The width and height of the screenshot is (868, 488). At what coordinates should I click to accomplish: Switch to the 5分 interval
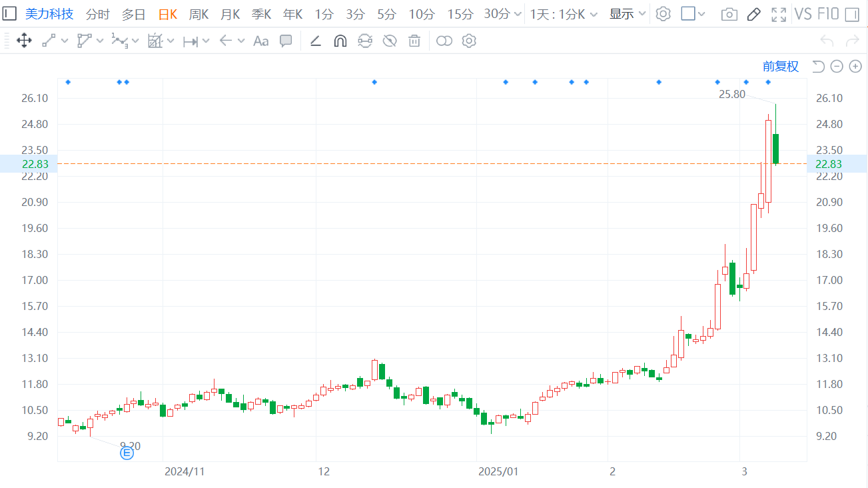tap(386, 14)
